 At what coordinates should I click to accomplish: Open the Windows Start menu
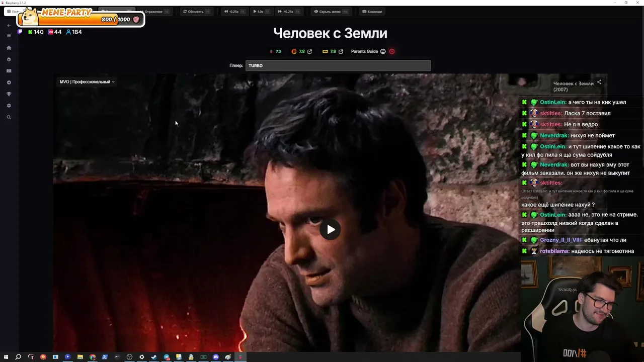click(x=6, y=357)
